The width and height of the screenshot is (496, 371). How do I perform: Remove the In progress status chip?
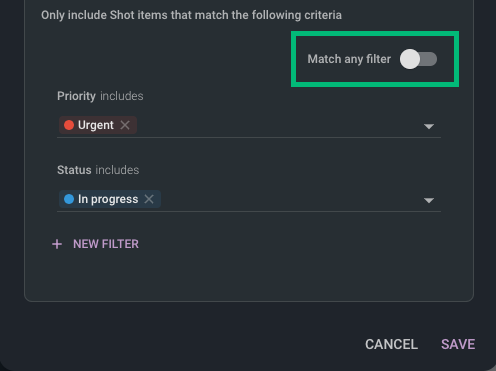coord(149,199)
